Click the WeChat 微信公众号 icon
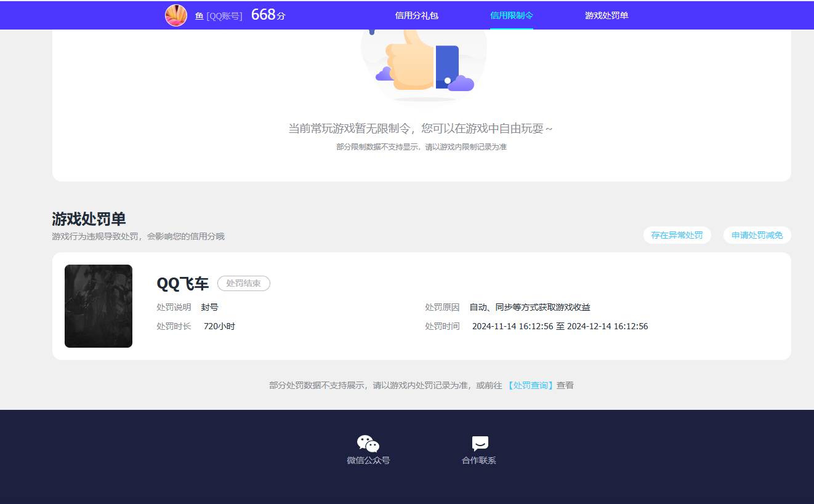The image size is (814, 504). [368, 442]
